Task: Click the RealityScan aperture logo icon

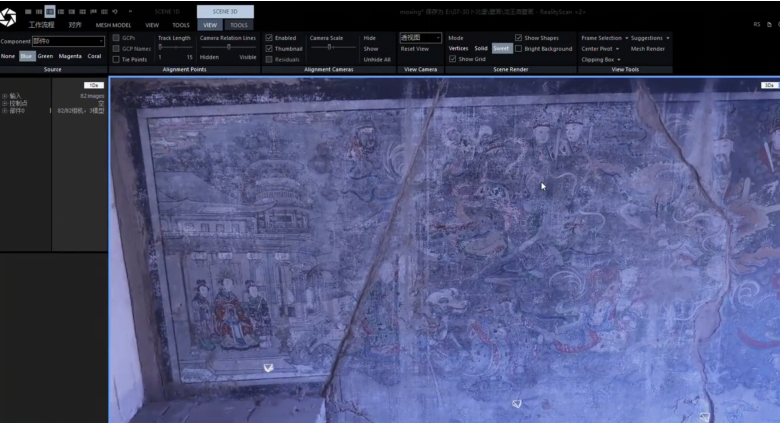Action: [9, 17]
